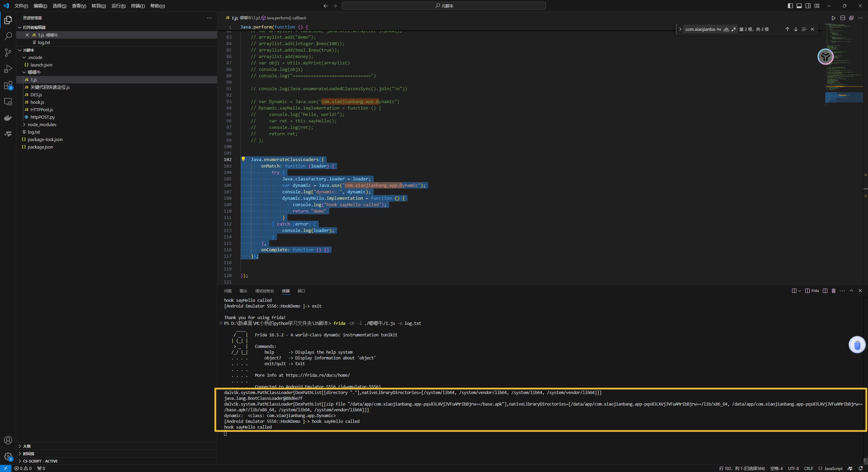This screenshot has height=472, width=868.
Task: Open the 终端(T) menu
Action: 138,6
